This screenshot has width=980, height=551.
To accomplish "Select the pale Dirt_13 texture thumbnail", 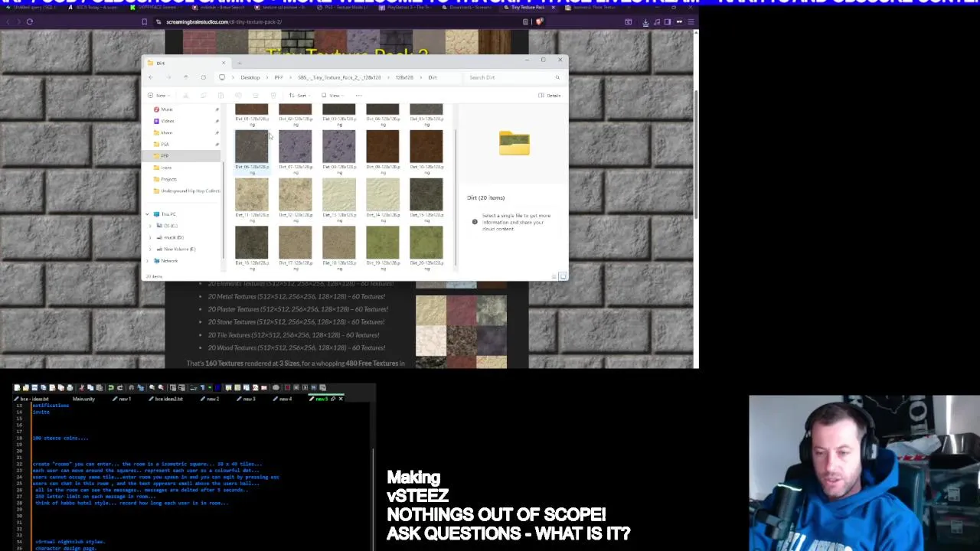I will [x=339, y=194].
